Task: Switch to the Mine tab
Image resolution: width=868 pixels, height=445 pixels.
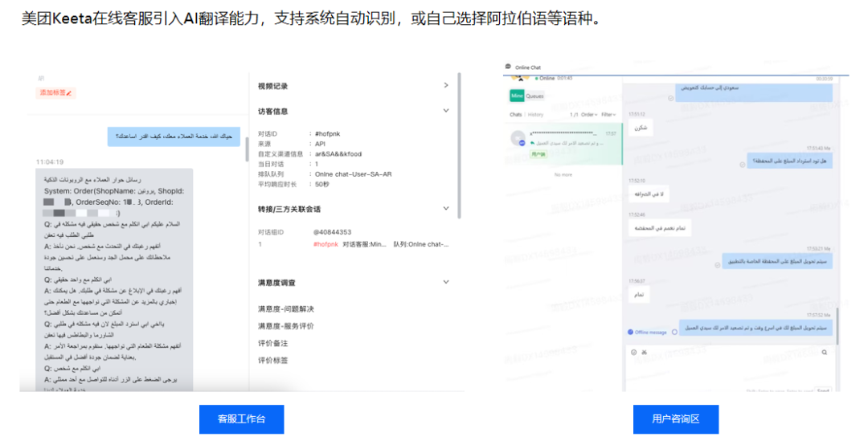Action: [517, 96]
